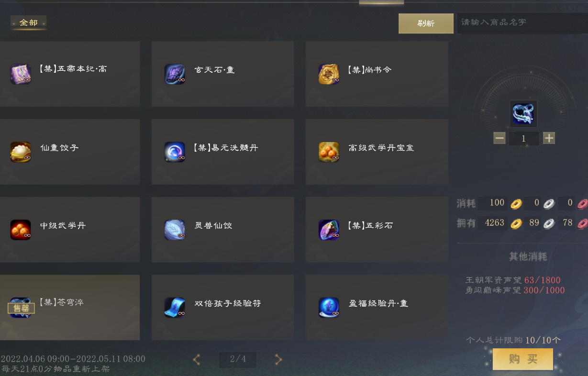The height and width of the screenshot is (376, 588).
Task: Click the 玄天石·童 stone icon
Action: coord(175,74)
